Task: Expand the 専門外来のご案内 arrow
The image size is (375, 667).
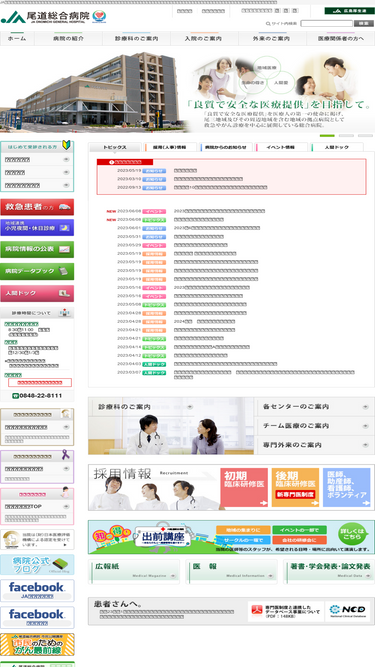Action: pos(365,445)
